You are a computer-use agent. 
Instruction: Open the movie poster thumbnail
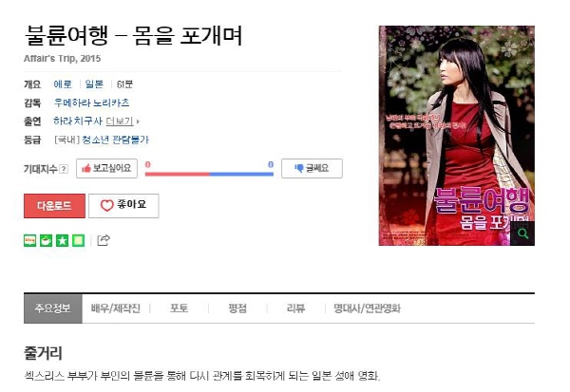pyautogui.click(x=457, y=136)
